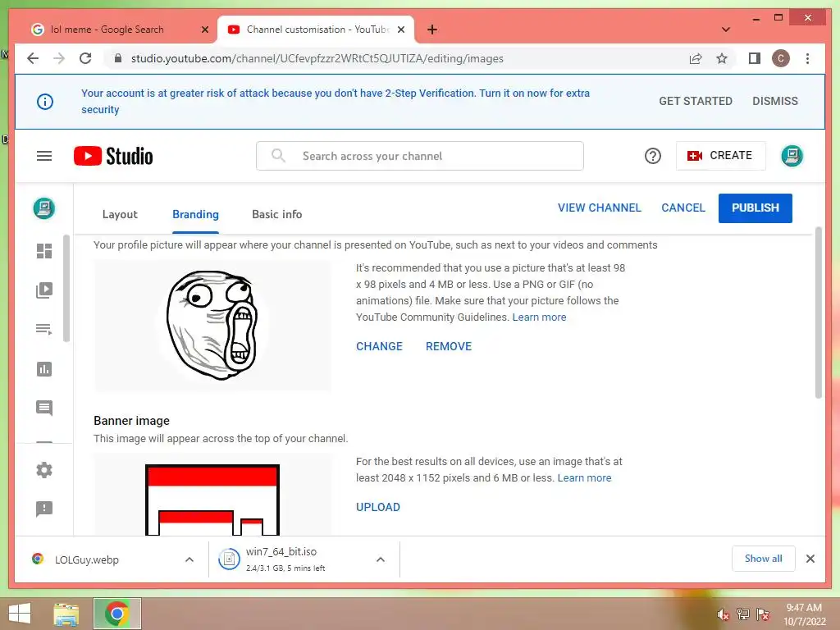Click the banner image placeholder preview
Screen dimensions: 840x630
point(212,495)
